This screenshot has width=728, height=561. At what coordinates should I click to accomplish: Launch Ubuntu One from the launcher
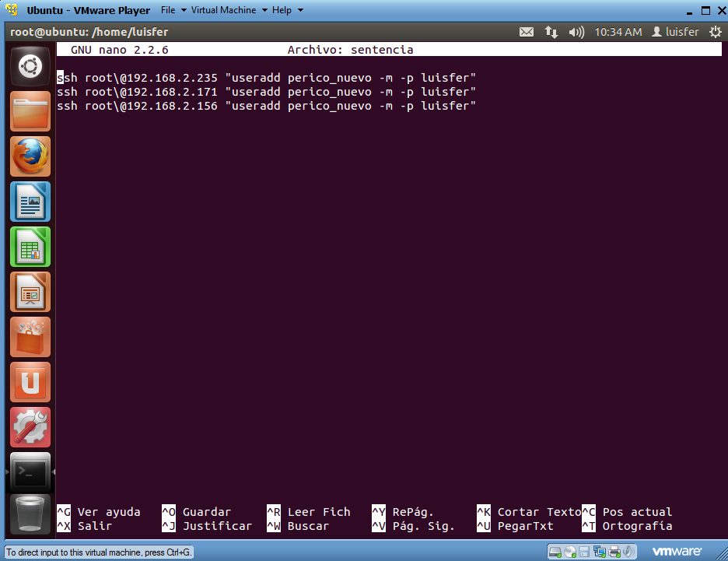click(30, 382)
